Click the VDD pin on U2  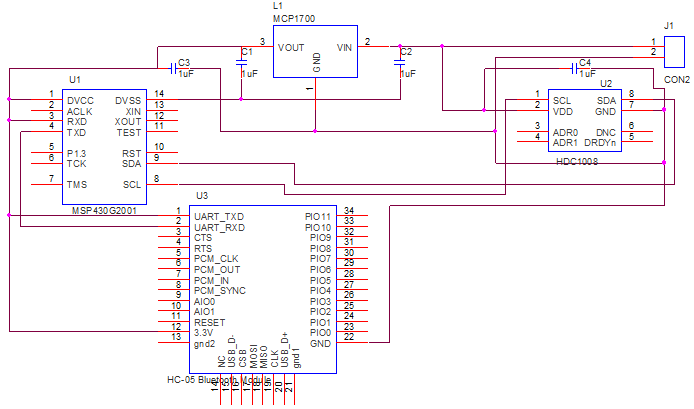(x=562, y=111)
